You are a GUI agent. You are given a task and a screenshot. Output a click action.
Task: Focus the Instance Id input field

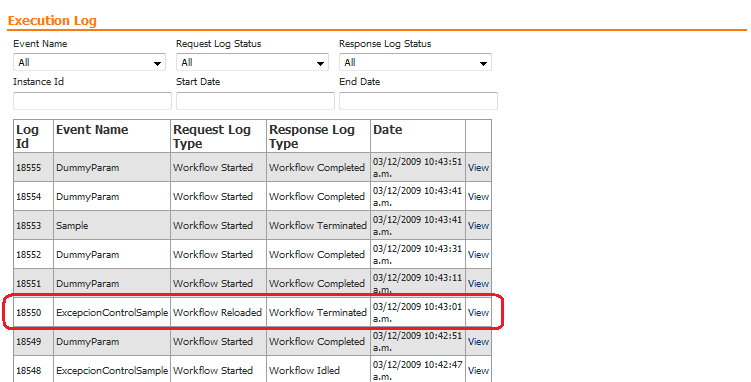click(92, 101)
